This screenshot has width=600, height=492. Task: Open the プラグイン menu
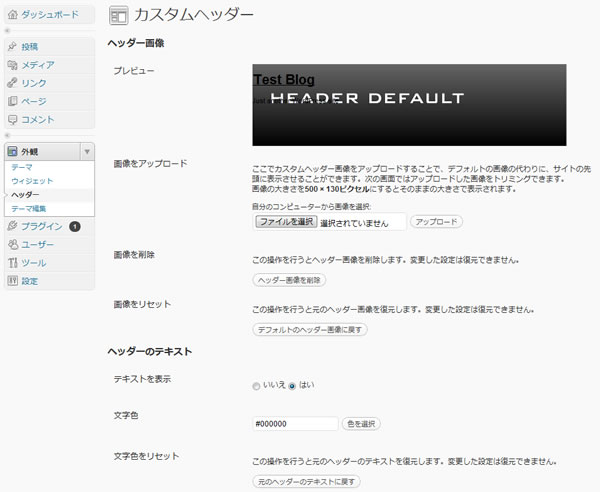coord(42,226)
